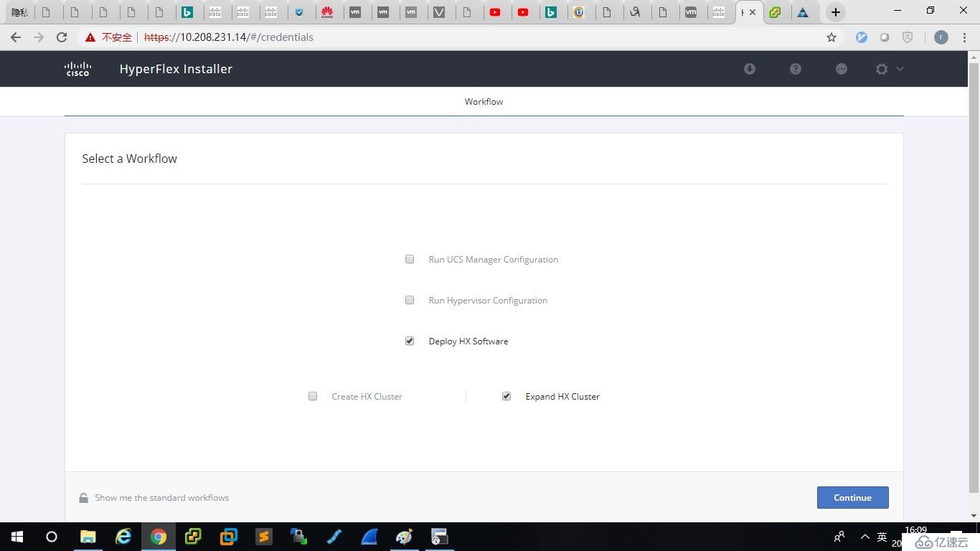Select the Workflow step tab
The image size is (980, 551).
click(x=484, y=102)
